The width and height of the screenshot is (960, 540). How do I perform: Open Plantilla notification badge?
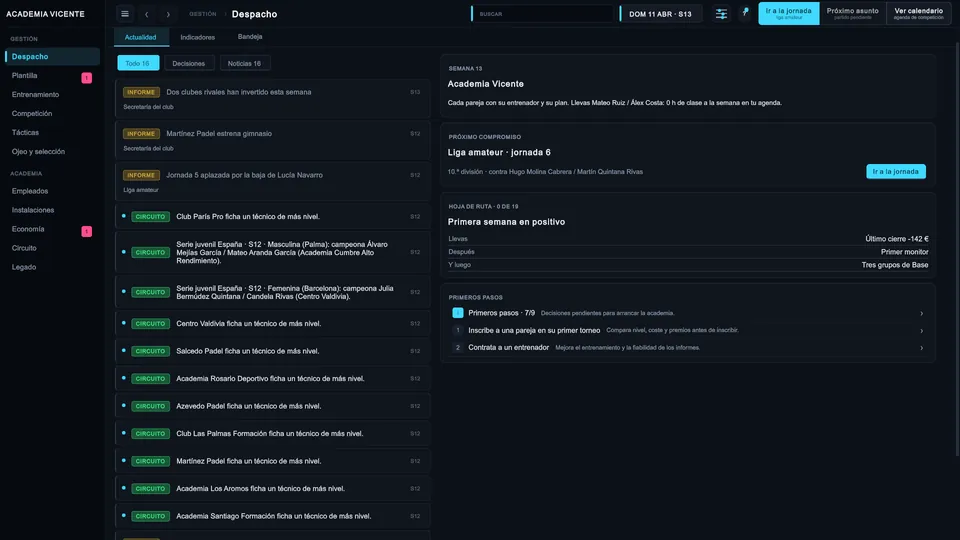pyautogui.click(x=86, y=78)
